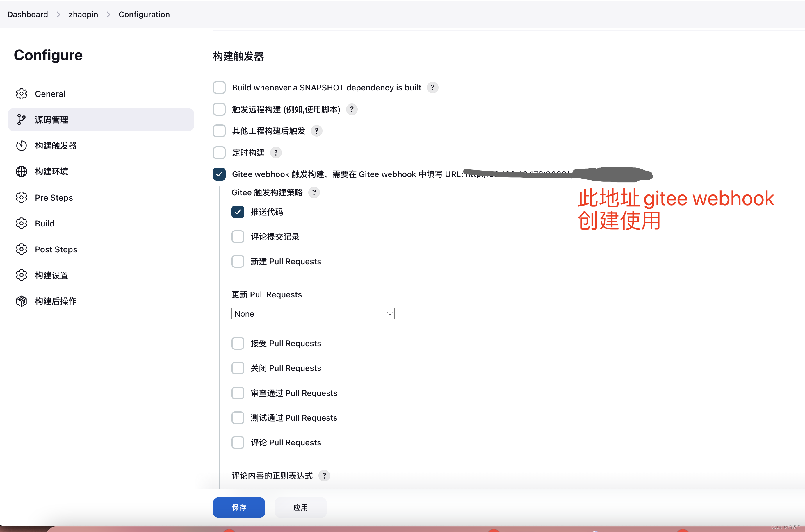
Task: Check 关闭 Pull Requests checkbox
Action: pyautogui.click(x=238, y=368)
